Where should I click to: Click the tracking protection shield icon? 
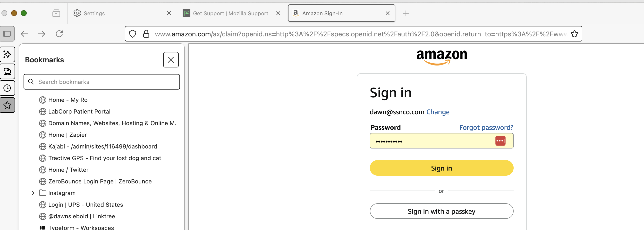133,34
